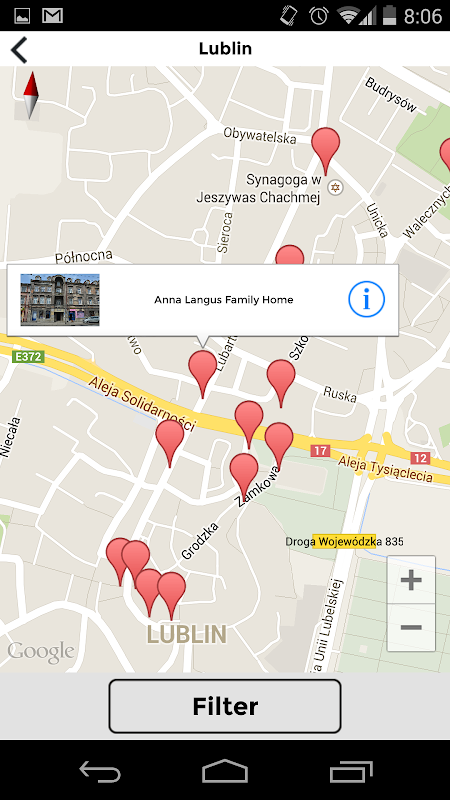Zoom in with the plus button
The image size is (450, 800).
click(411, 580)
